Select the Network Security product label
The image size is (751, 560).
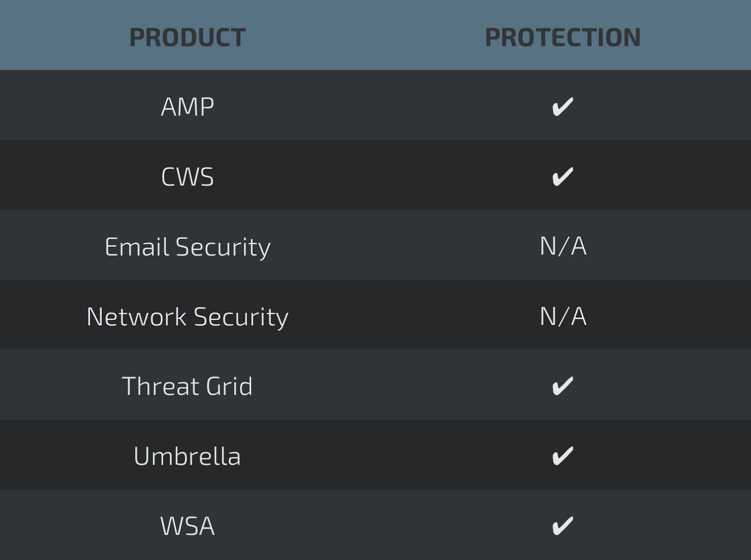click(187, 317)
